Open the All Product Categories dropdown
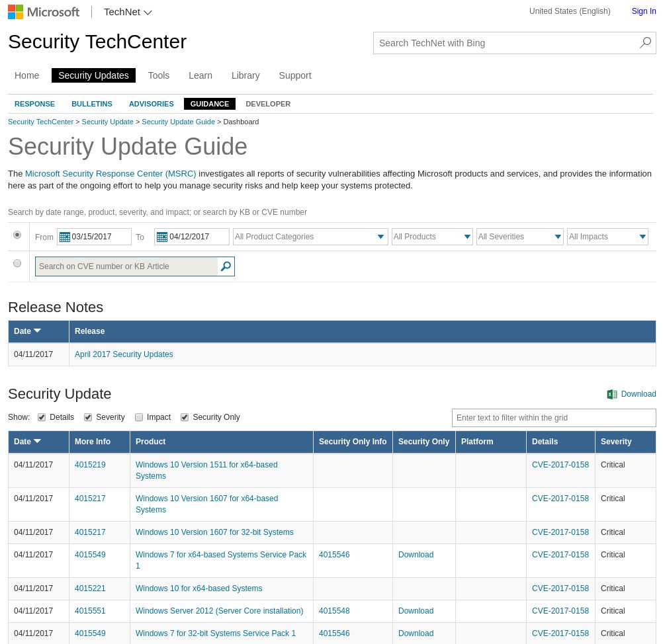Screen dimensions: 663x644 point(380,237)
